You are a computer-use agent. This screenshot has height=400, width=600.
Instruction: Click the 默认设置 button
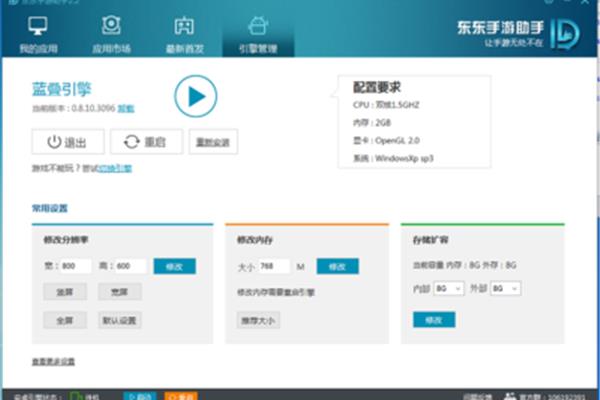coord(119,320)
